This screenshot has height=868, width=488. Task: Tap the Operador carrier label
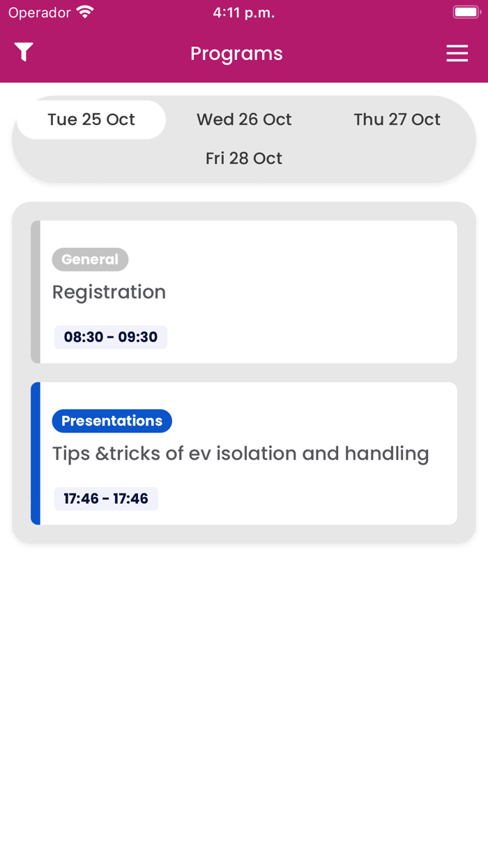tap(40, 13)
